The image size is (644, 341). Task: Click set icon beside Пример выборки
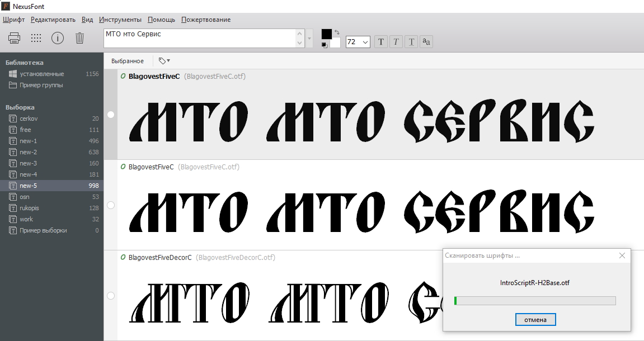point(13,230)
